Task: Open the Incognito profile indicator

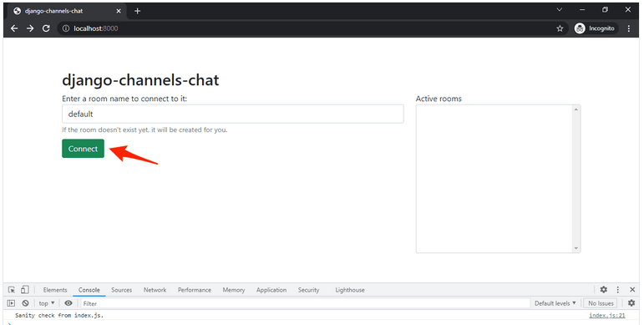Action: (596, 28)
